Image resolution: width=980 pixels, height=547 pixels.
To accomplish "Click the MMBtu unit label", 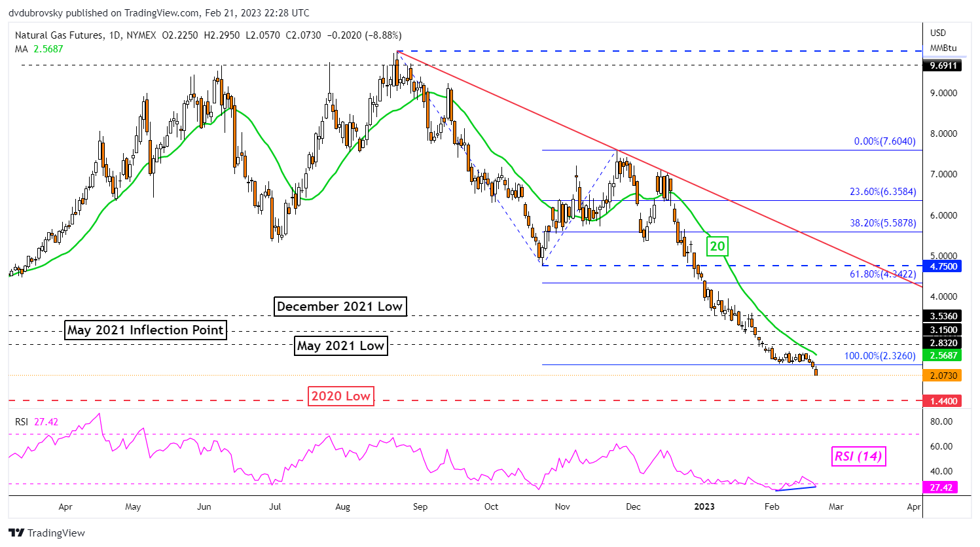I will click(943, 48).
